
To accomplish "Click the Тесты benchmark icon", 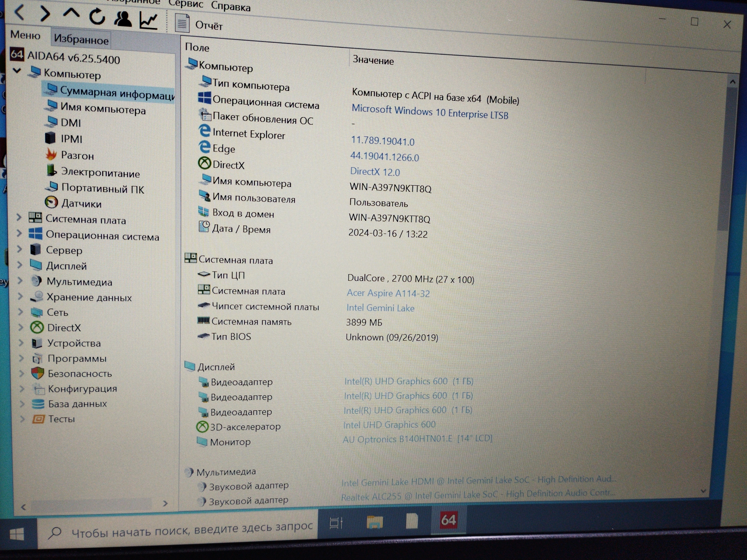I will click(38, 419).
